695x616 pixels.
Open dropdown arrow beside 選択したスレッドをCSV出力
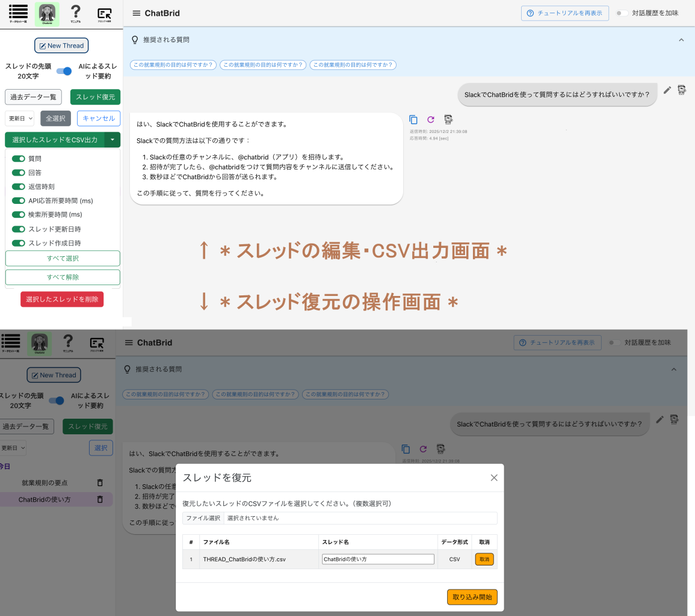(x=113, y=140)
